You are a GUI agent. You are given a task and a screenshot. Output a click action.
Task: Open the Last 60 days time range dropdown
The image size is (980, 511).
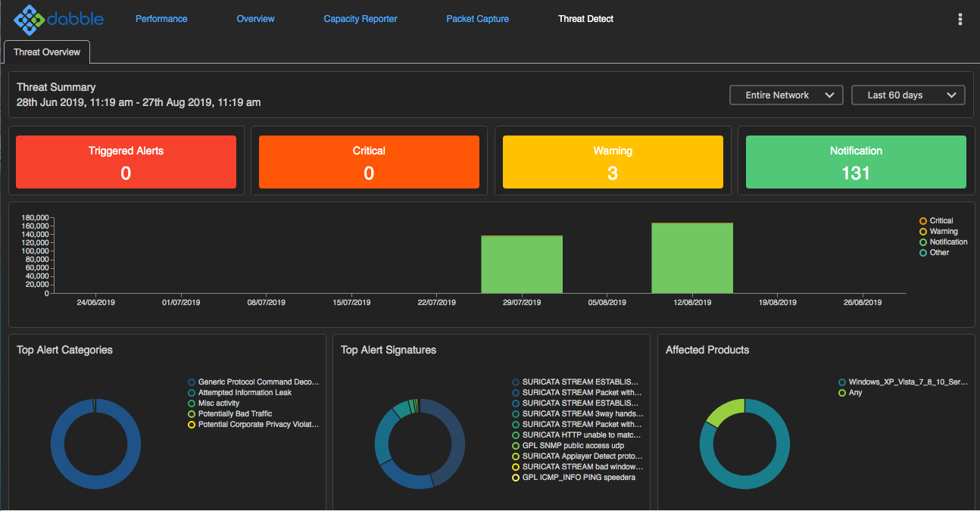pos(908,95)
